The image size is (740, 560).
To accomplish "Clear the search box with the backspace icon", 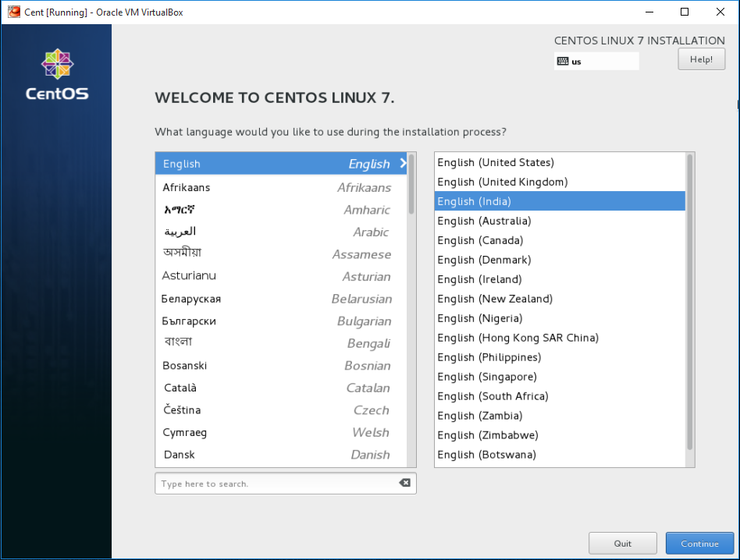I will click(404, 483).
